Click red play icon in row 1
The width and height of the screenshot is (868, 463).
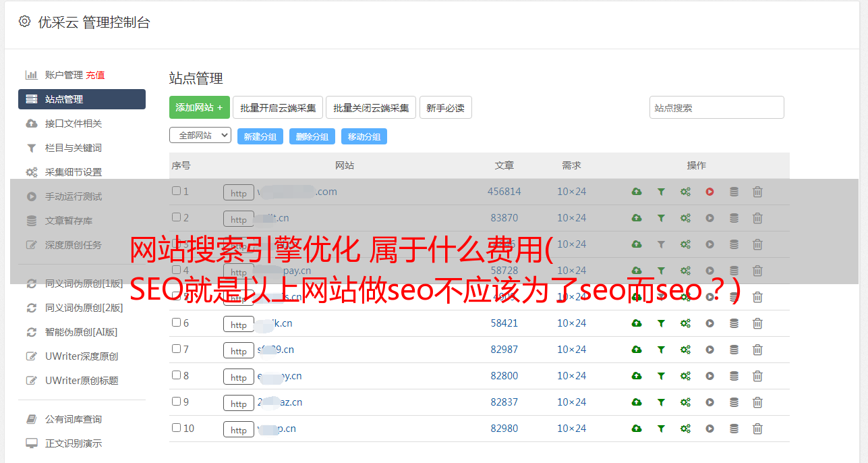(710, 192)
